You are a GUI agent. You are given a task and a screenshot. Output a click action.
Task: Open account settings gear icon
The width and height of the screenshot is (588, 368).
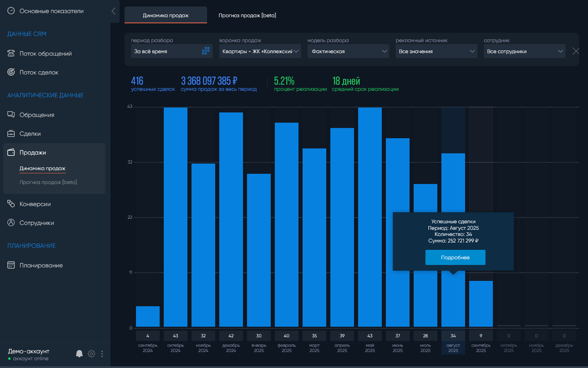coord(91,354)
